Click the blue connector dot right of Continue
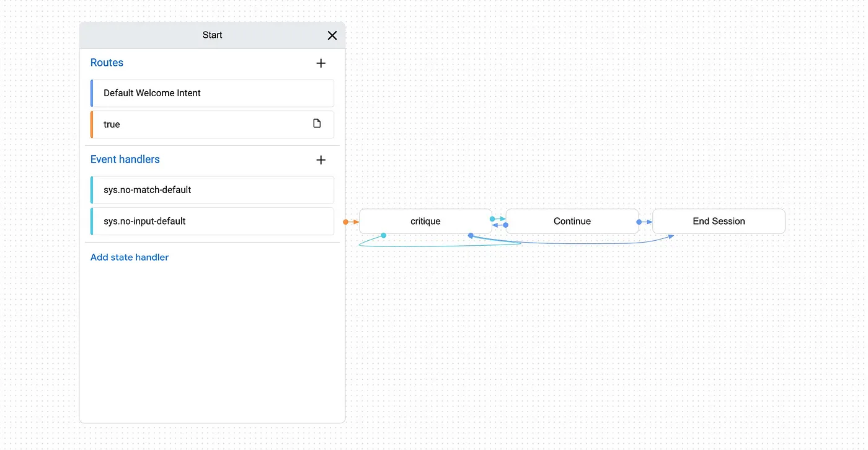868x450 pixels. pos(639,222)
